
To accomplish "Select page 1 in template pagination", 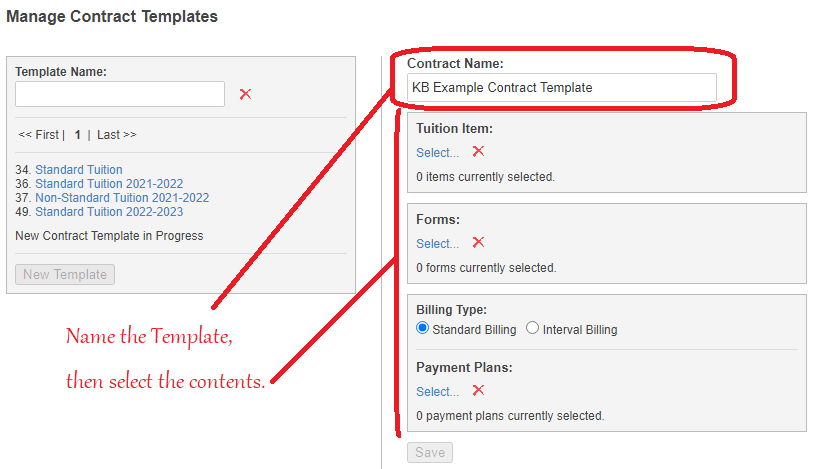I will click(78, 135).
